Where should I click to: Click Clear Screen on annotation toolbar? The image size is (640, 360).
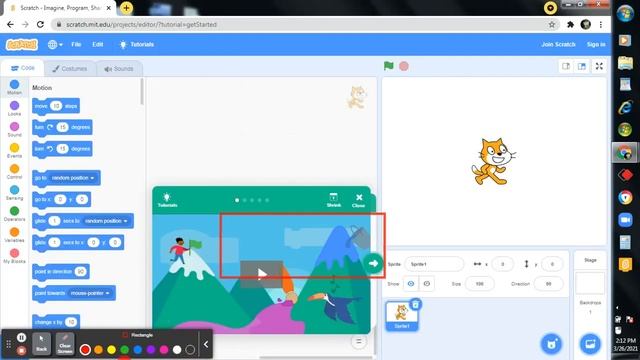[65, 343]
